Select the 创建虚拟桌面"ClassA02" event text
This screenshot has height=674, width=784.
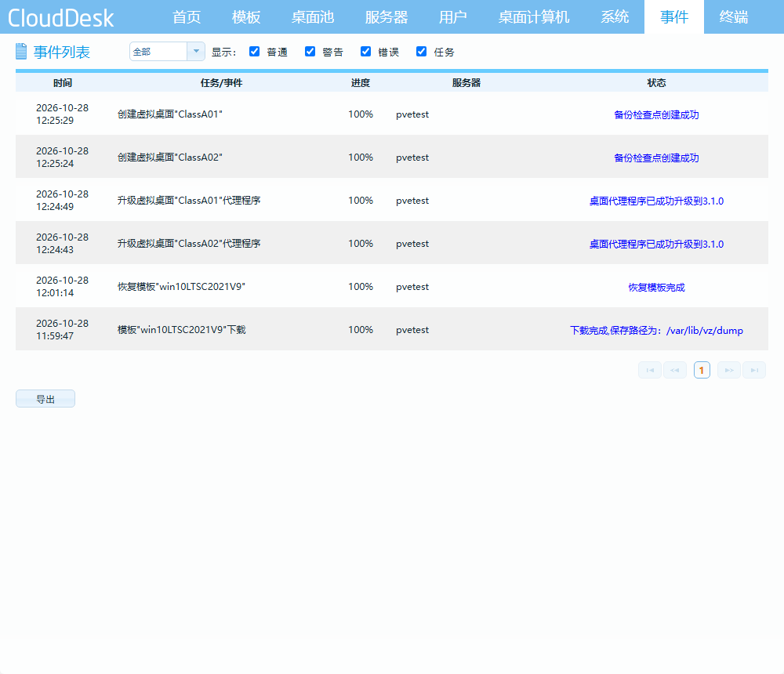[170, 157]
